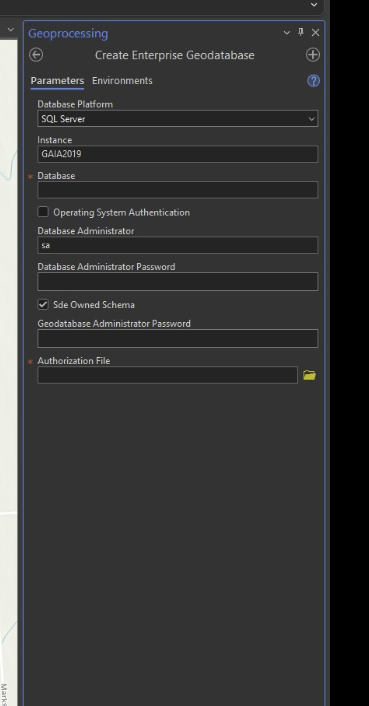Click the Geoprocessing pane title text
The height and width of the screenshot is (706, 369).
[68, 33]
